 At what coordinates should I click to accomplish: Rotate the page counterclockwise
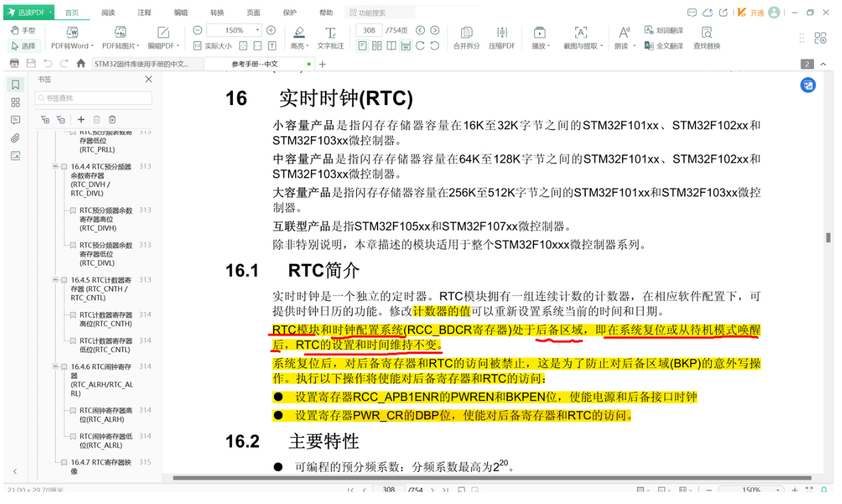pyautogui.click(x=435, y=45)
